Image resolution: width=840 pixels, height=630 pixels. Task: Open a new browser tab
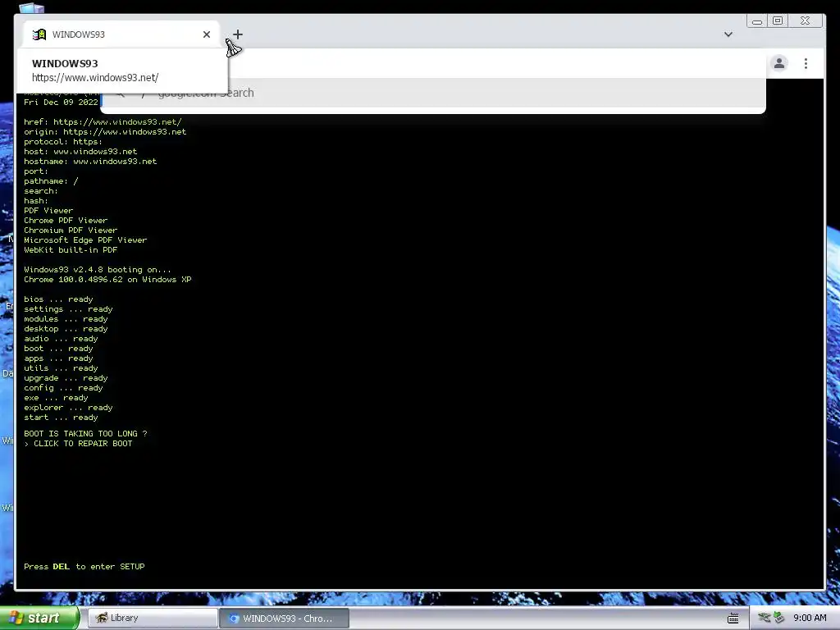238,34
